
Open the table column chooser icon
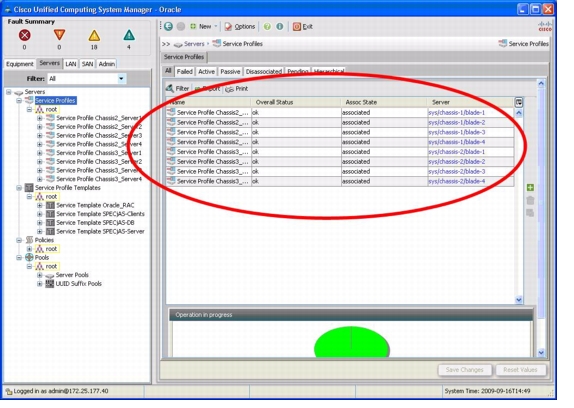(x=519, y=102)
